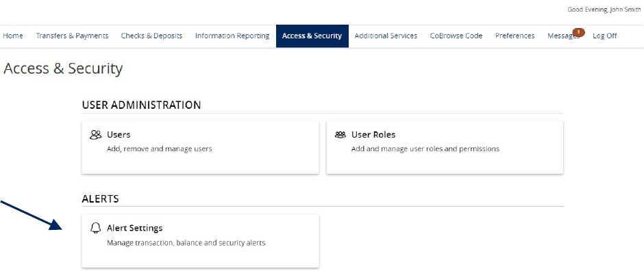Open the Messages notification badge
Image resolution: width=644 pixels, height=271 pixels.
pos(578,32)
